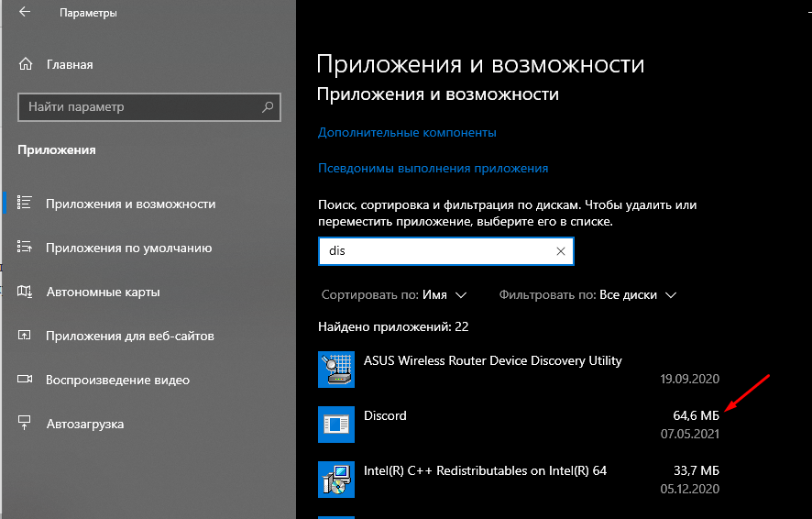Clear the dis search text with X

pyautogui.click(x=561, y=251)
